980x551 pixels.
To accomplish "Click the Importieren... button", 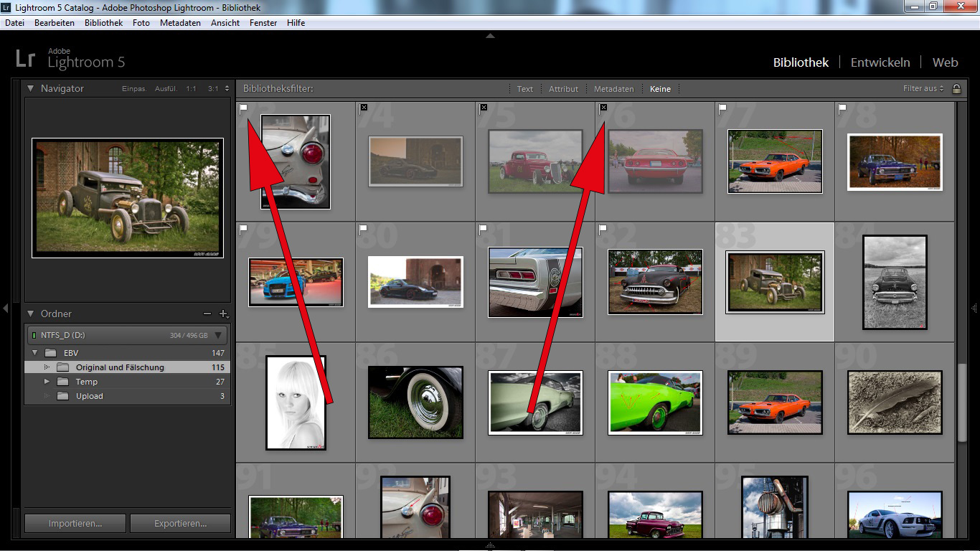I will pyautogui.click(x=75, y=523).
